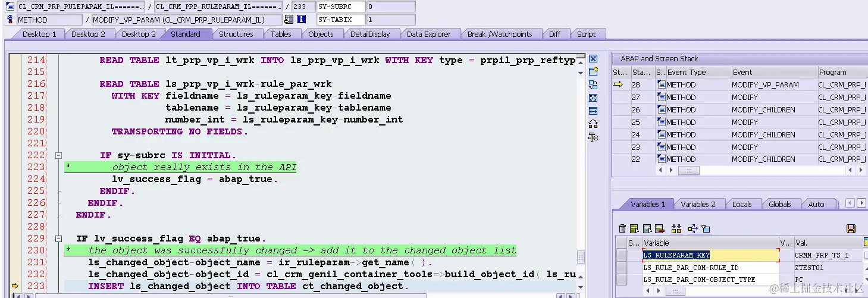Click the arrow-branch icon in Variables toolbar
This screenshot has width=868, height=298.
(x=692, y=229)
